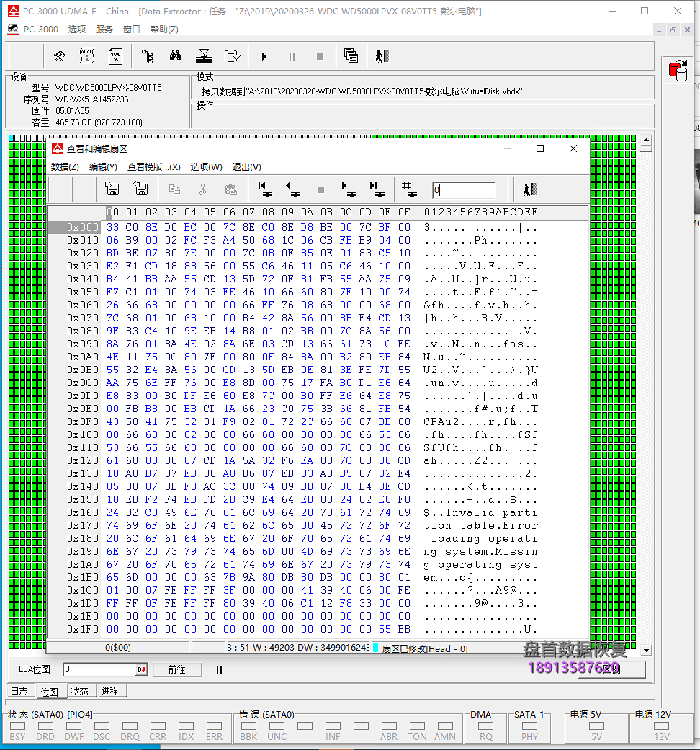Screen dimensions: 700x750
Task: Click the sector map funnel icon
Action: tap(204, 56)
